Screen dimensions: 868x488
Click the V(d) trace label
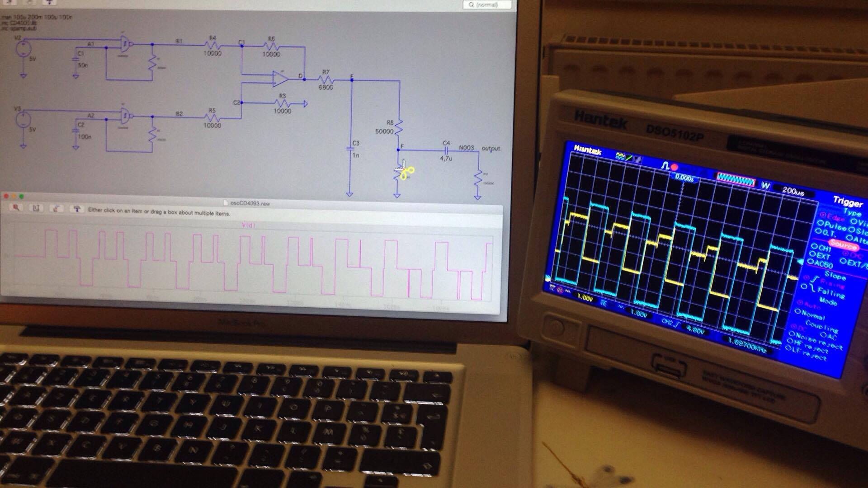(x=248, y=225)
